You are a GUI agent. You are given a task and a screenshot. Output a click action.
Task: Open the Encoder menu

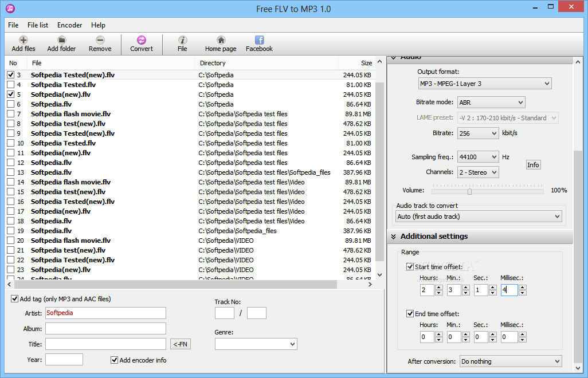click(x=70, y=25)
